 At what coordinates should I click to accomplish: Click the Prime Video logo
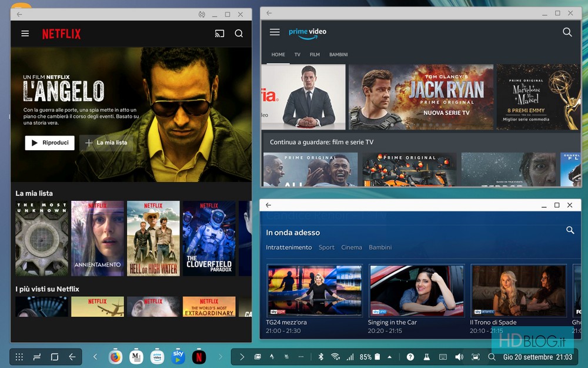(x=308, y=32)
